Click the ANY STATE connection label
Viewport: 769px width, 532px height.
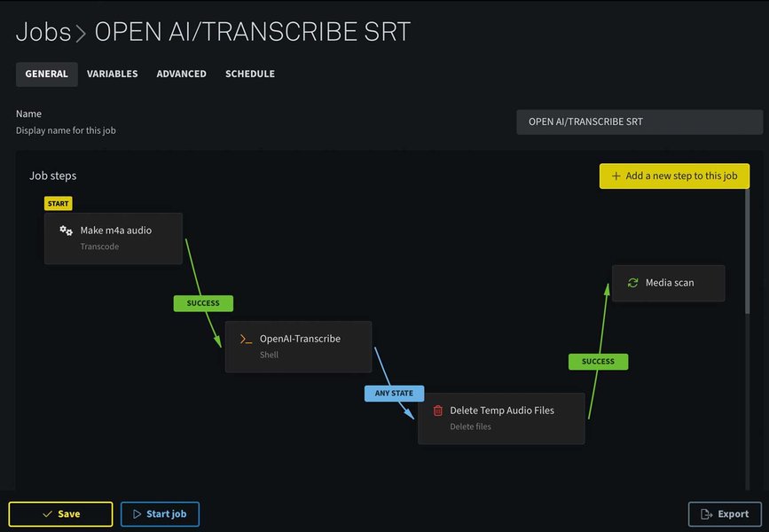(394, 394)
